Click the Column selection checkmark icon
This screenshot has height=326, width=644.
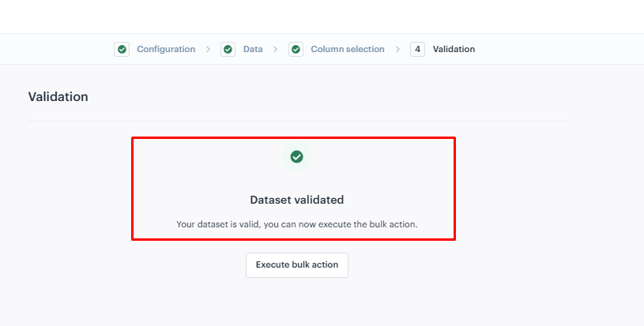tap(296, 49)
